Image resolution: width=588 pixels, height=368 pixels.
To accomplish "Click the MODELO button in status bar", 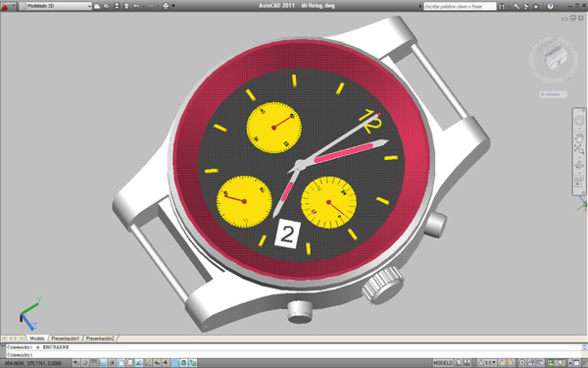I will (x=443, y=363).
